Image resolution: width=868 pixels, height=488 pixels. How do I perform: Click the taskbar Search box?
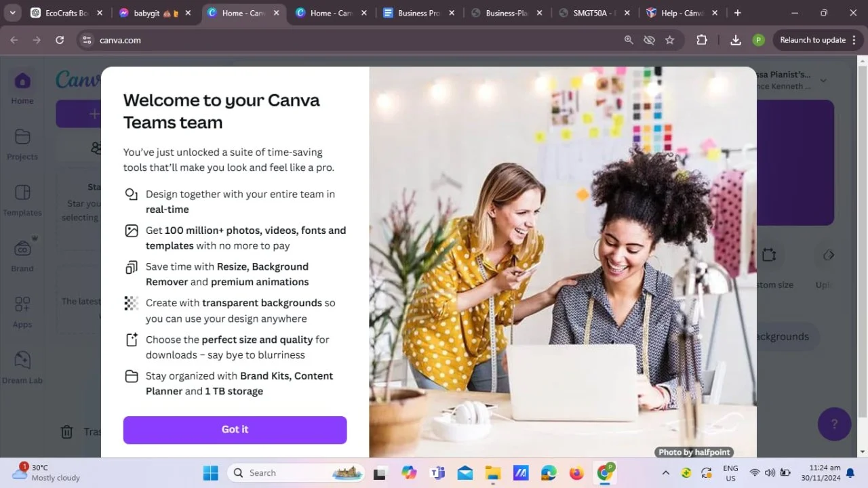296,472
